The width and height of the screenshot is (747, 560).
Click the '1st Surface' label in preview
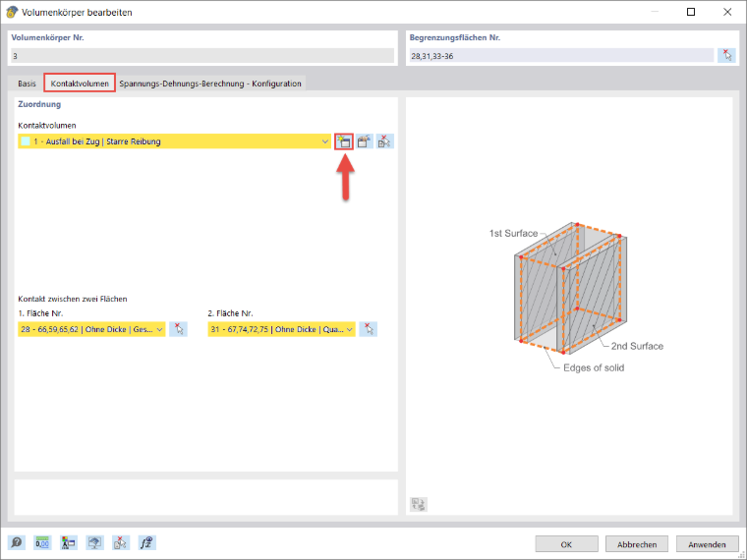tap(513, 234)
